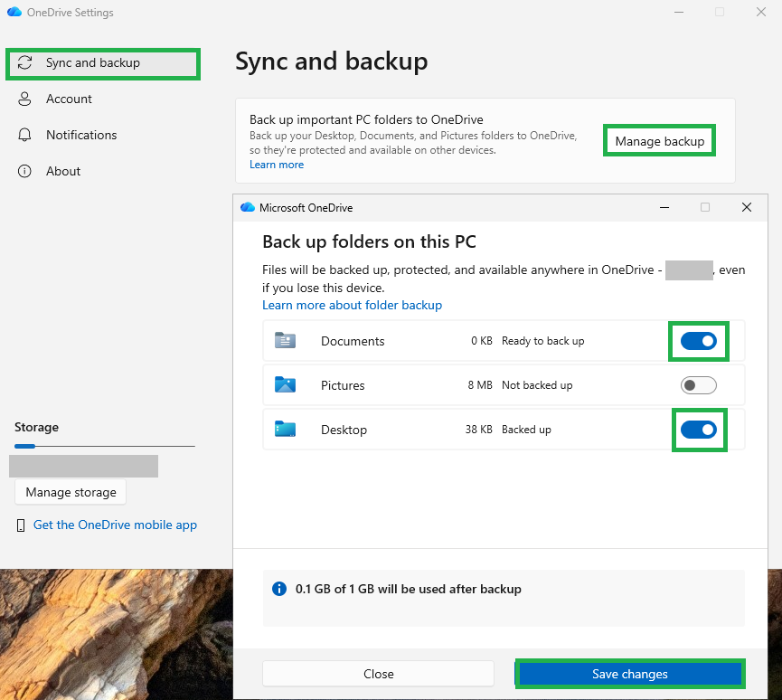This screenshot has width=782, height=700.
Task: Minimize the OneDrive Settings window
Action: point(679,12)
